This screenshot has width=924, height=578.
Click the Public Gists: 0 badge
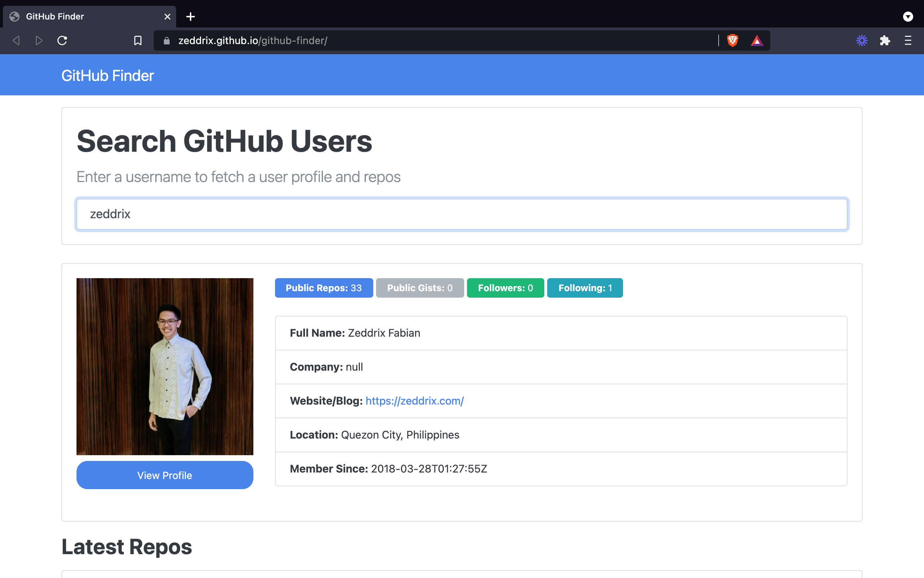tap(420, 288)
